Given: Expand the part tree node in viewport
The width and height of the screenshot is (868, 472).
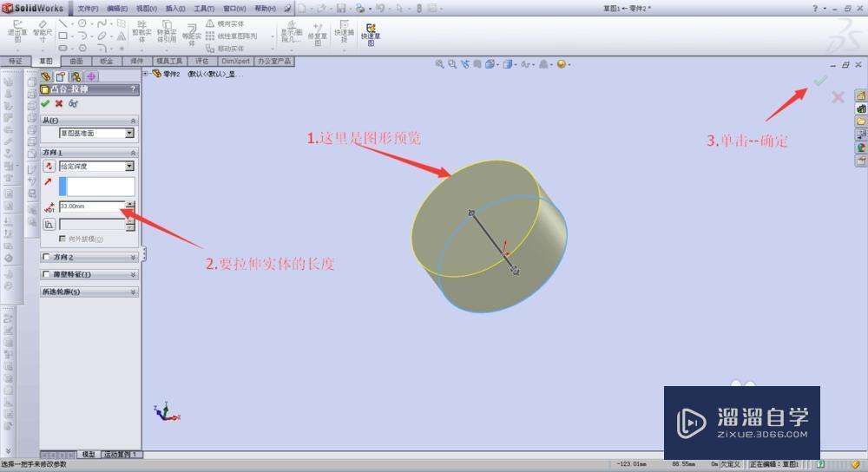Looking at the screenshot, I should [146, 73].
